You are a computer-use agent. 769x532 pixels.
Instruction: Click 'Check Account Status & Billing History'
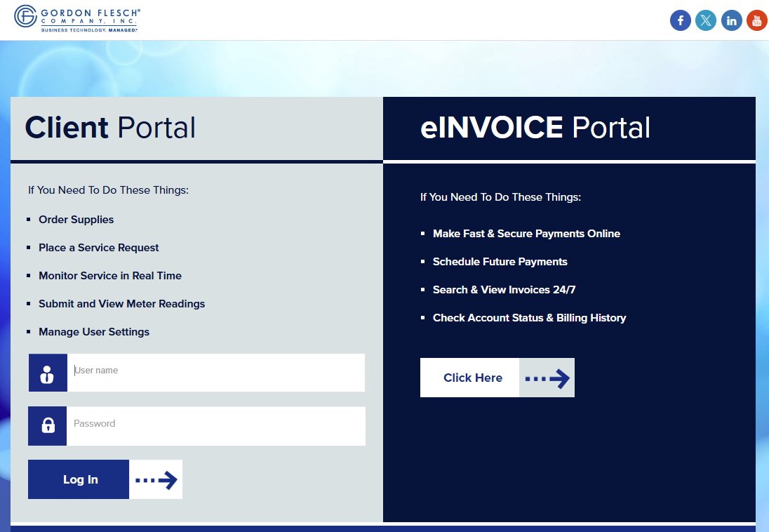(x=529, y=317)
